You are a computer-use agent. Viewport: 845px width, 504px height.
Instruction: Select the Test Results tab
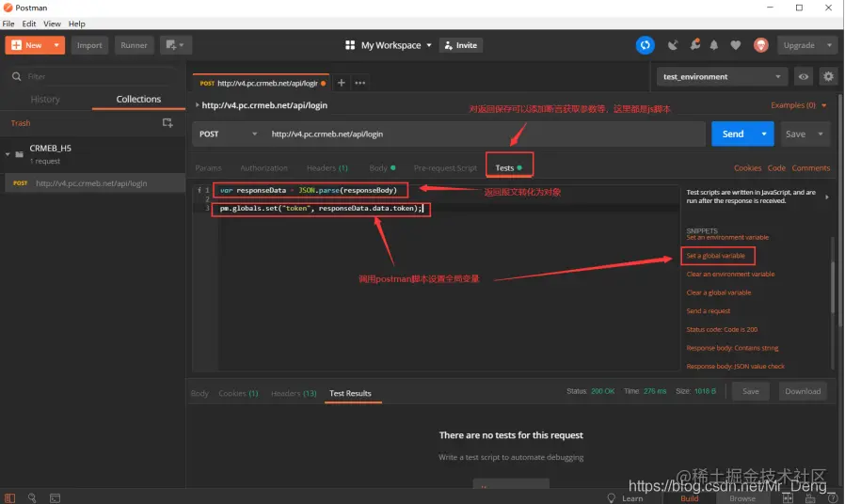pyautogui.click(x=350, y=394)
